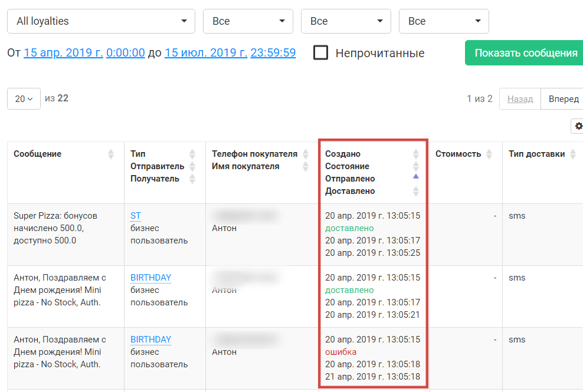
Task: Go to next page with Вперед
Action: [x=563, y=98]
